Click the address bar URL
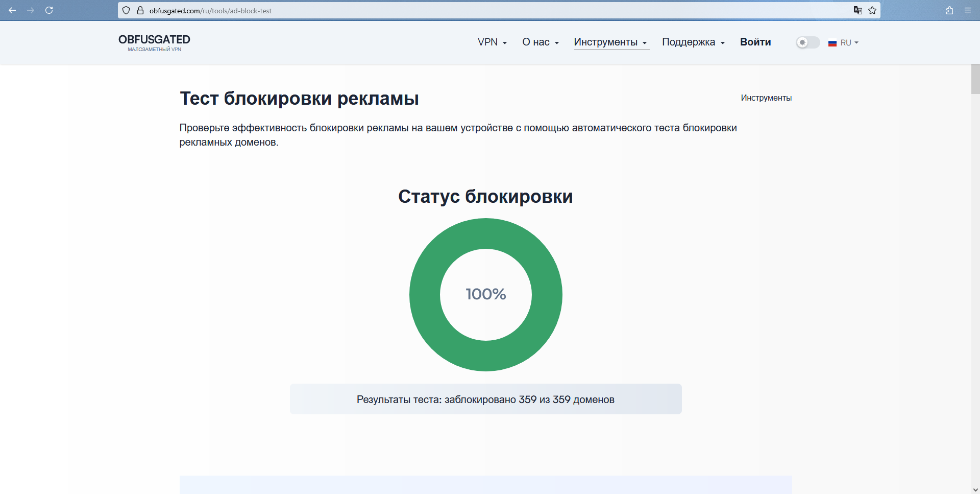The image size is (980, 494). tap(210, 11)
